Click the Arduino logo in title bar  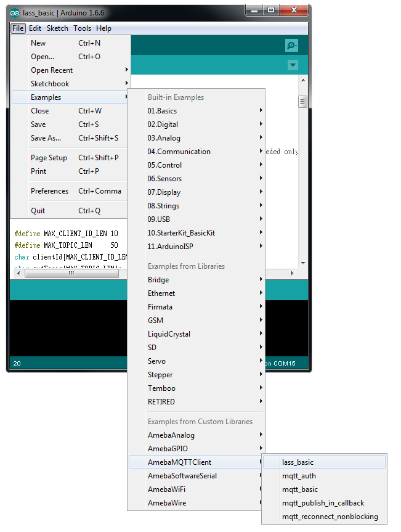(x=15, y=13)
